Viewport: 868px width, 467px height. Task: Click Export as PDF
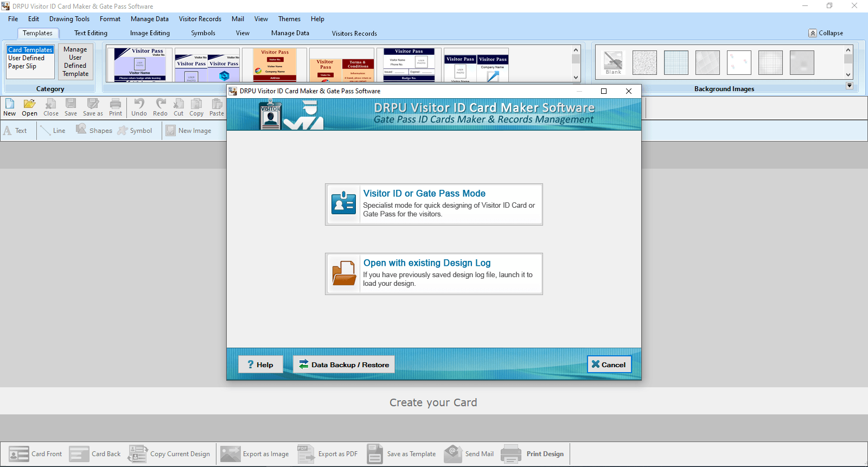[328, 454]
